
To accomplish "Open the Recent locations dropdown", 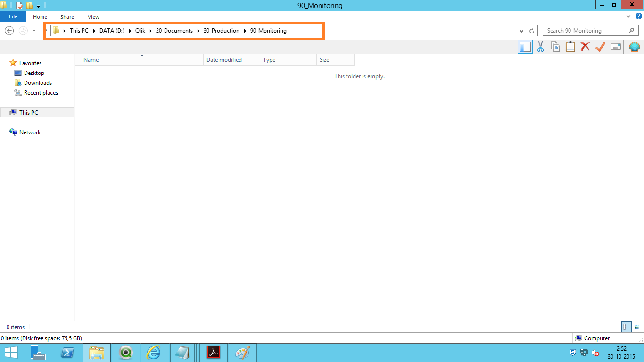I will coord(34,31).
